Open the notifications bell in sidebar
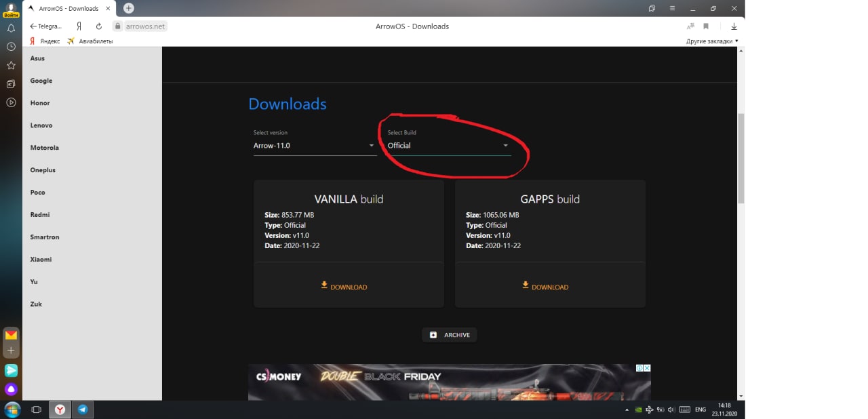 11,28
